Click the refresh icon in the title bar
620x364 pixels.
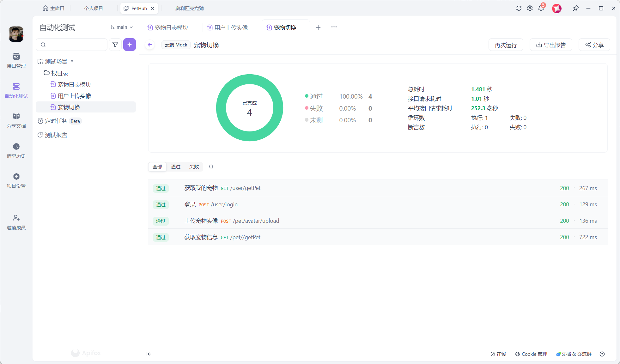(519, 8)
